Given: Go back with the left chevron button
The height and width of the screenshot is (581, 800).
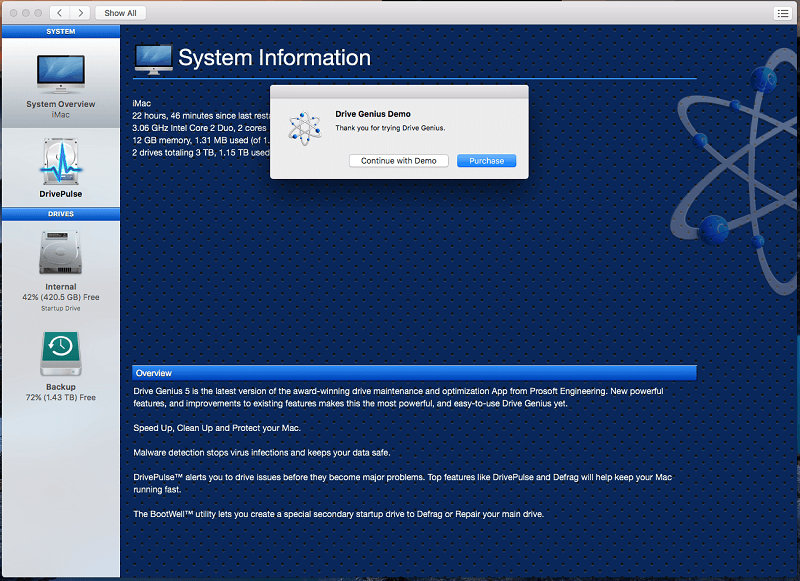Looking at the screenshot, I should pos(60,13).
